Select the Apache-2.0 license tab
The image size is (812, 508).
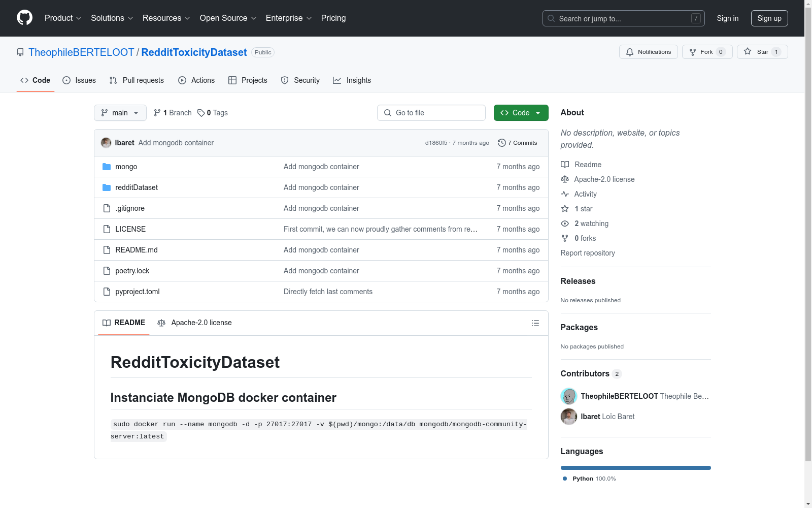[194, 323]
